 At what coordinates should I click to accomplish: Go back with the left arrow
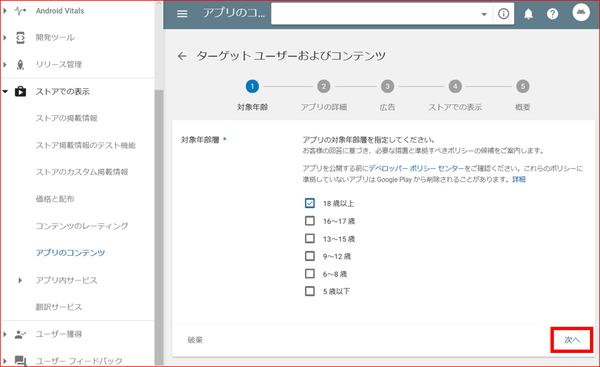click(182, 56)
